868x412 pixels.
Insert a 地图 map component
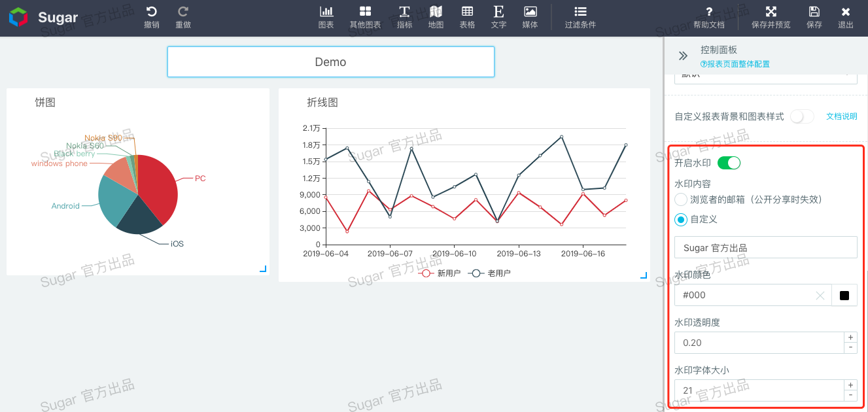point(436,11)
